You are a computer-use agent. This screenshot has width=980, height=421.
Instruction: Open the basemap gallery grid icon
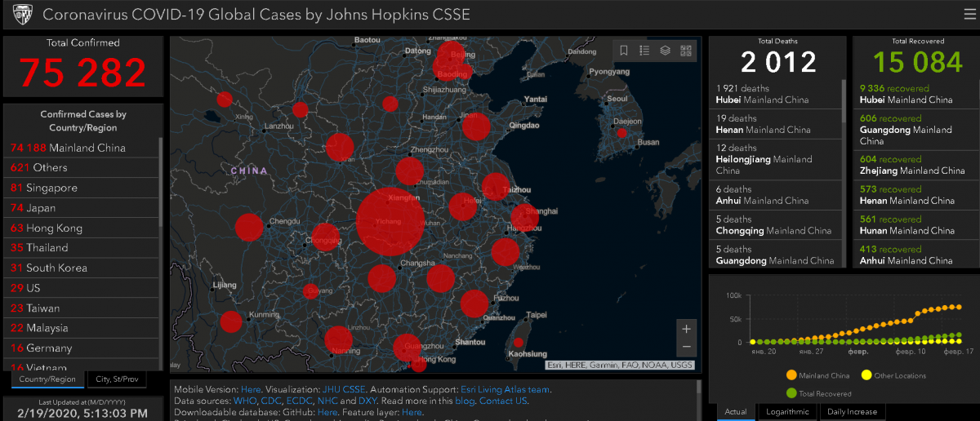tap(685, 51)
